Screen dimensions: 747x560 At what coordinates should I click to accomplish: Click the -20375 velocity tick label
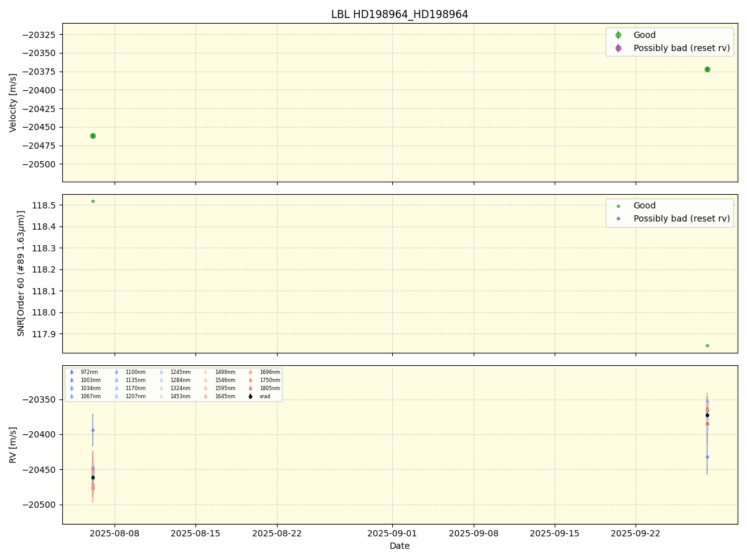[40, 72]
